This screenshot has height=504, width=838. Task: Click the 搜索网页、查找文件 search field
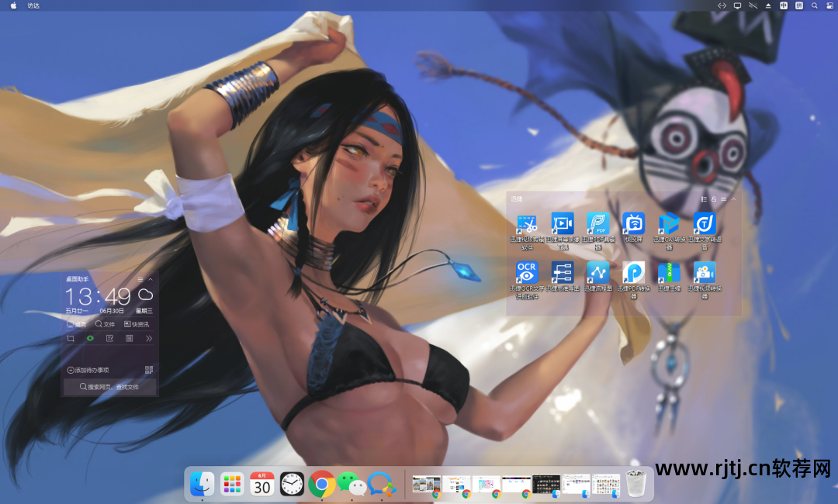click(x=109, y=386)
